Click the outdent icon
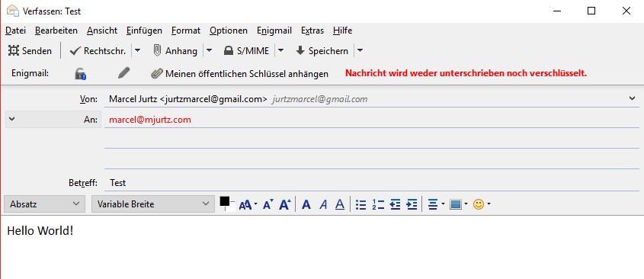The image size is (644, 279). click(x=395, y=204)
